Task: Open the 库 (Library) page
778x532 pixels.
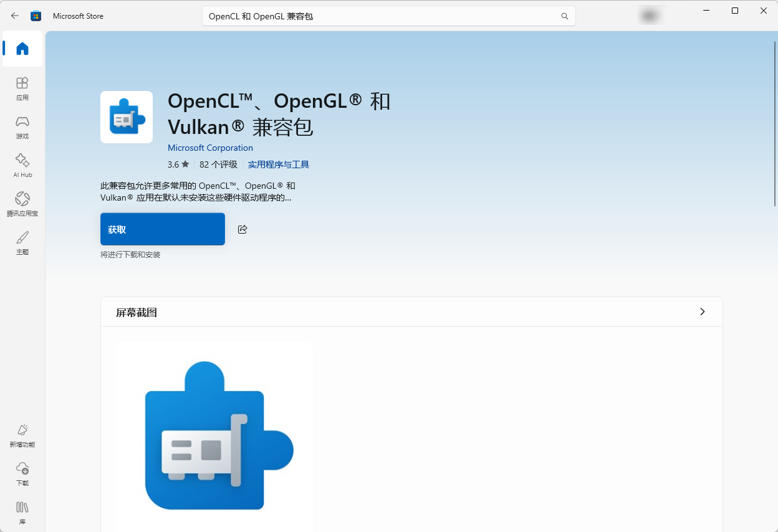Action: 22,512
